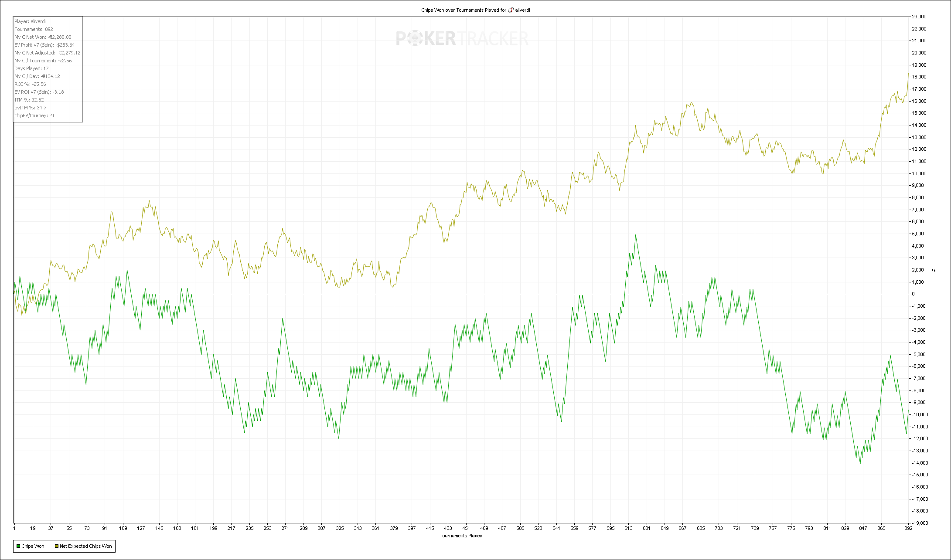Click the chart title text

[463, 10]
